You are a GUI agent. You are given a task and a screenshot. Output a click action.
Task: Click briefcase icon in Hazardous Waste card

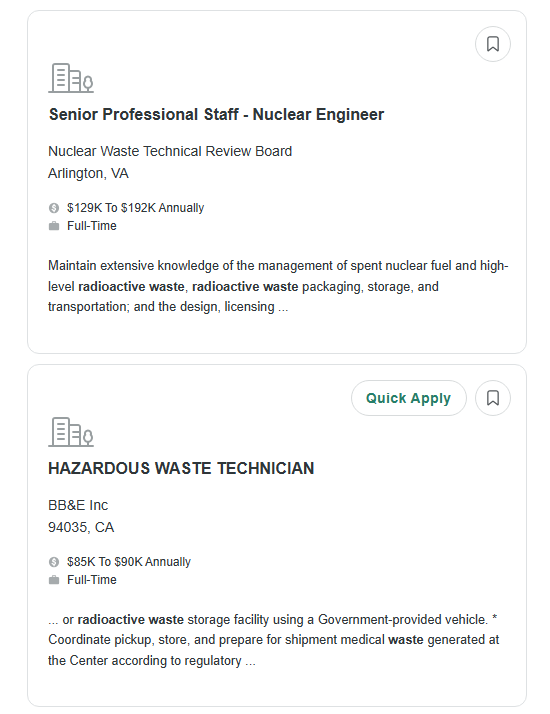(x=54, y=580)
